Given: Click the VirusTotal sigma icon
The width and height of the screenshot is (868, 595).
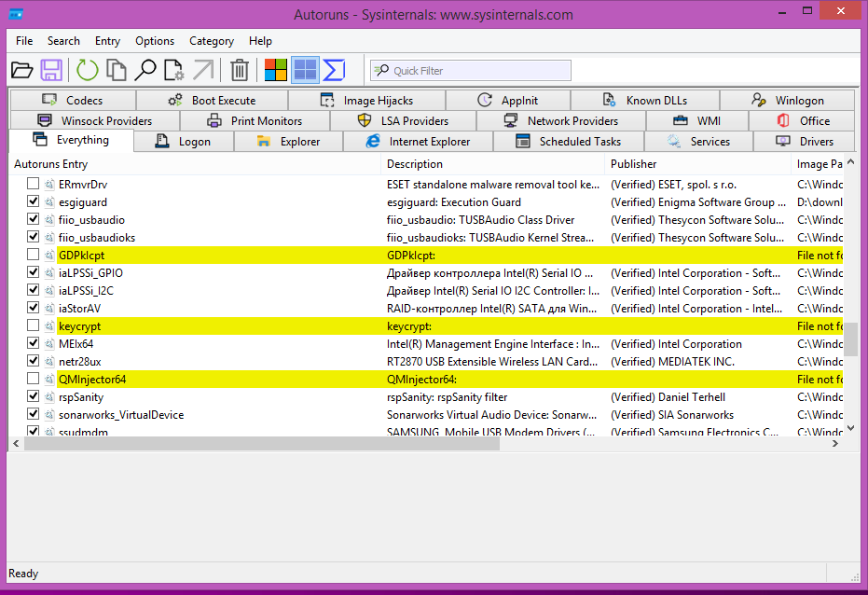Looking at the screenshot, I should [x=334, y=70].
